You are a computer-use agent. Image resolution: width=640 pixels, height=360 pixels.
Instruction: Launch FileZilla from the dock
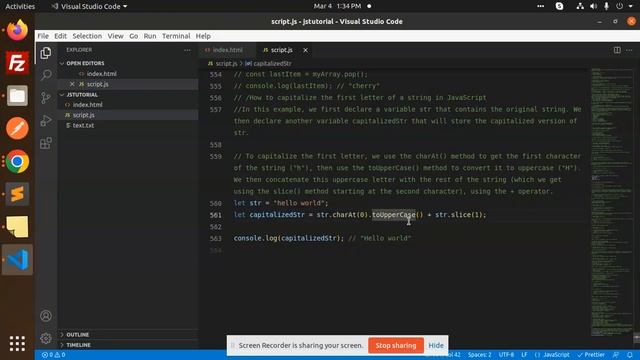click(17, 63)
